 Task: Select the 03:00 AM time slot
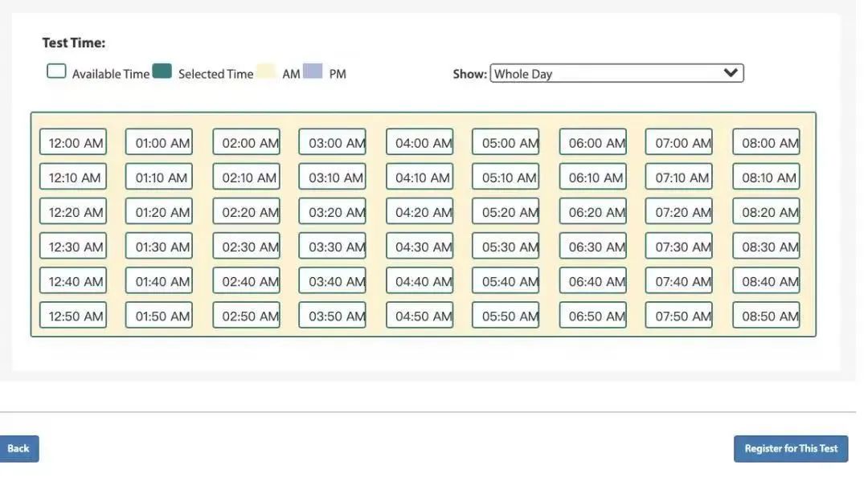[332, 142]
